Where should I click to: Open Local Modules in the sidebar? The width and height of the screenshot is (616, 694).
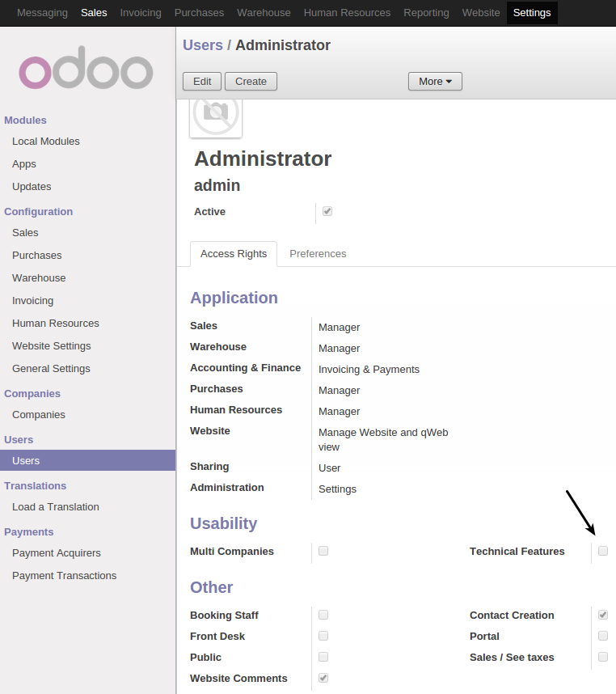pos(46,142)
